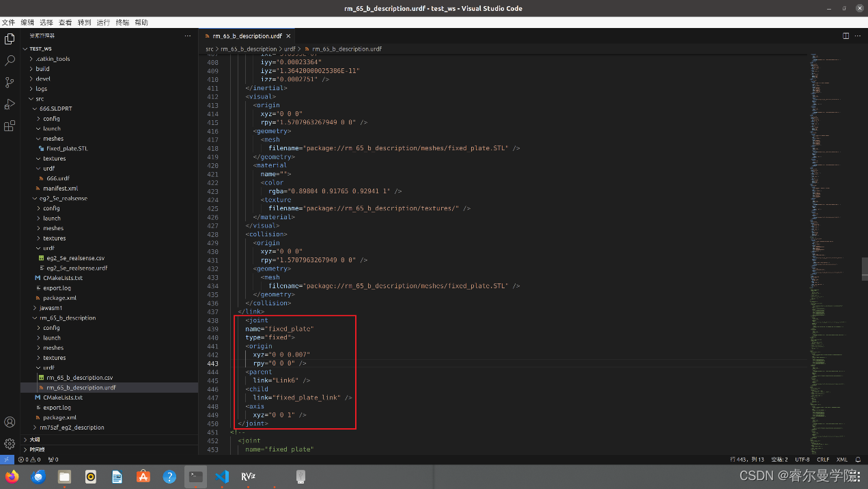Change indentation via 空格: 2
The width and height of the screenshot is (868, 489).
pyautogui.click(x=781, y=460)
